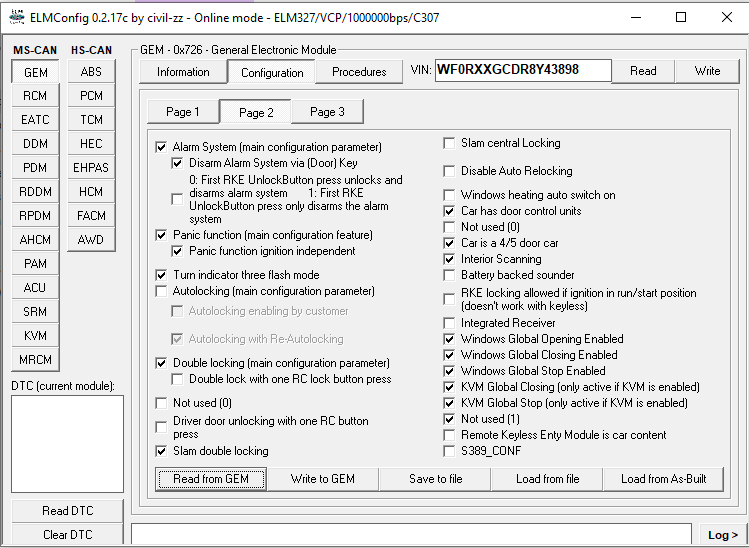Screen dimensions: 749x548
Task: Go to Page 3 of configuration
Action: click(327, 112)
